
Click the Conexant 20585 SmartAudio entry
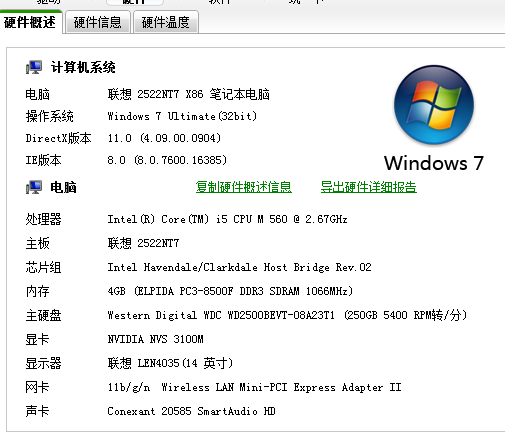tap(191, 411)
